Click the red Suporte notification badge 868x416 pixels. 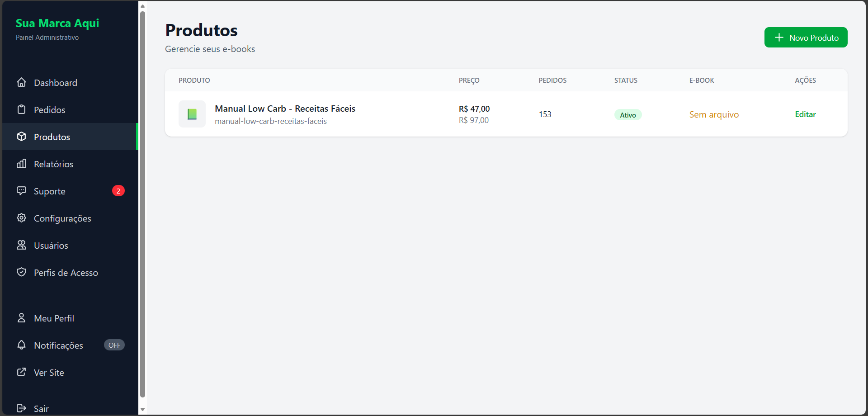click(x=118, y=191)
